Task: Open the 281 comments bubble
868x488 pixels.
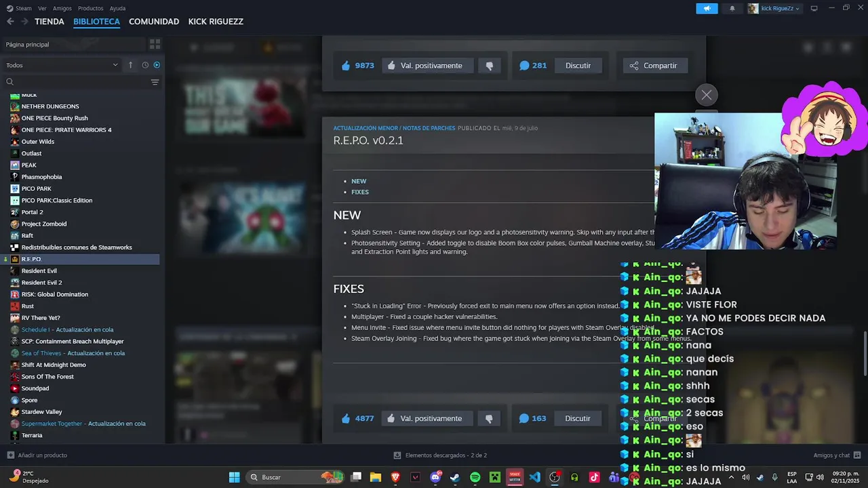Action: tap(533, 66)
